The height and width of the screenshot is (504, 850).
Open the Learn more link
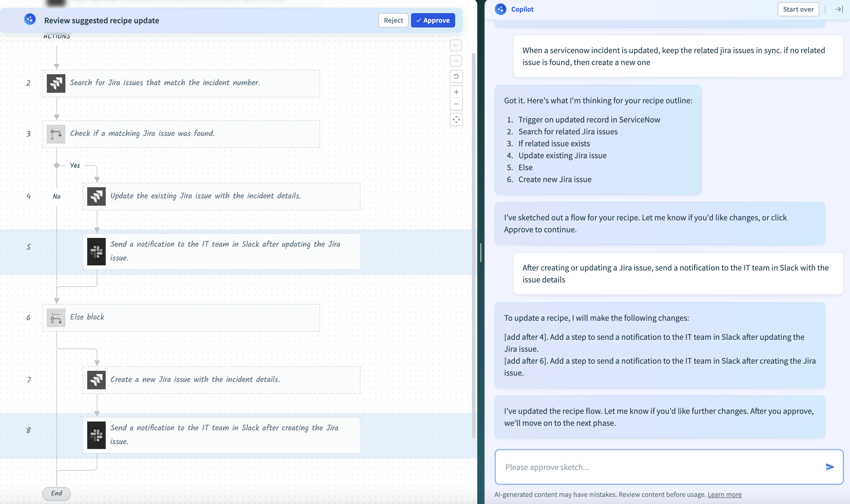(x=724, y=494)
